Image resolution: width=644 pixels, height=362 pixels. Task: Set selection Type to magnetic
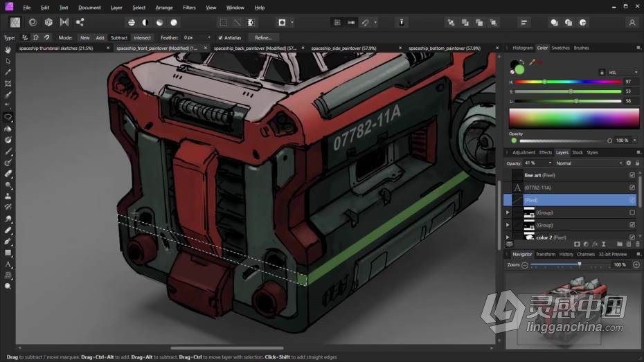pyautogui.click(x=47, y=38)
